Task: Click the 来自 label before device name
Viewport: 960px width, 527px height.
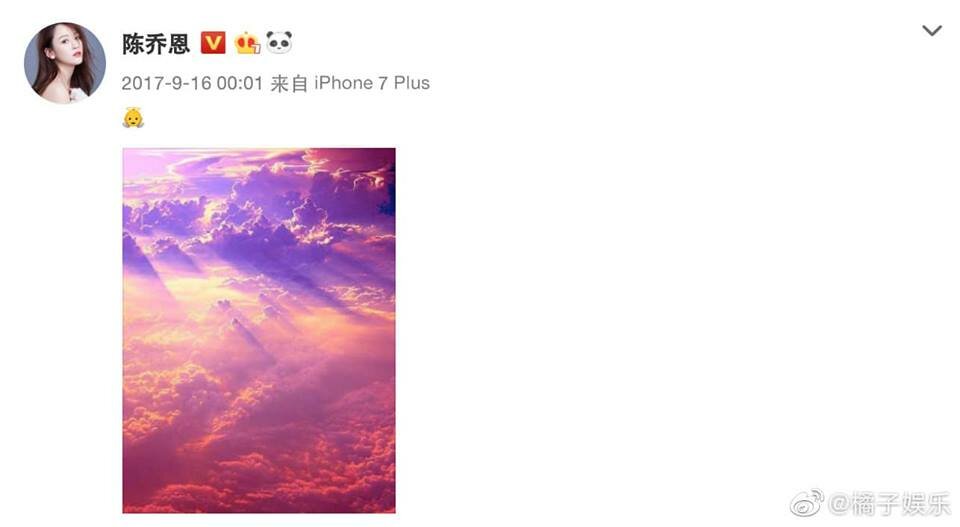Action: tap(289, 83)
